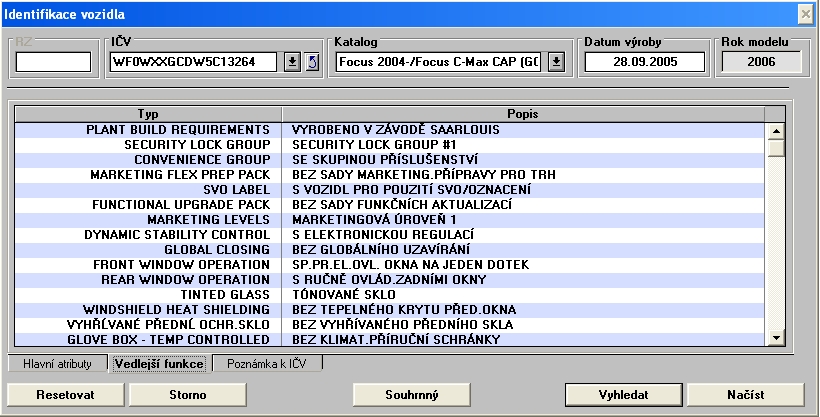The image size is (820, 417).
Task: Click the vertical scrollbar thumb
Action: pos(775,147)
